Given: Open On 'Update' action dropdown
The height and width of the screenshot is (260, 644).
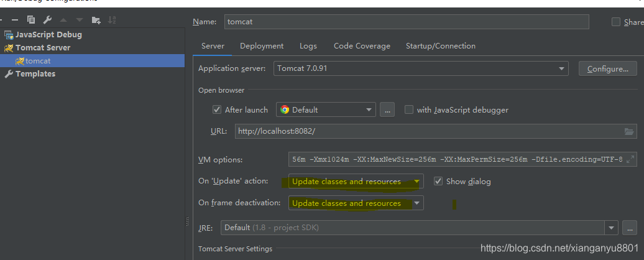Looking at the screenshot, I should coord(356,181).
